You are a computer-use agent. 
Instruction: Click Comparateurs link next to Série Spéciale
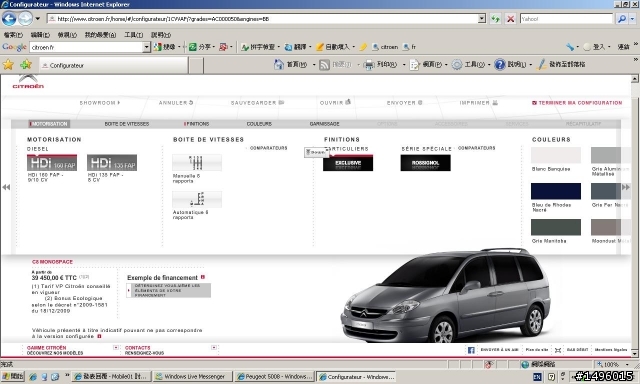point(476,148)
